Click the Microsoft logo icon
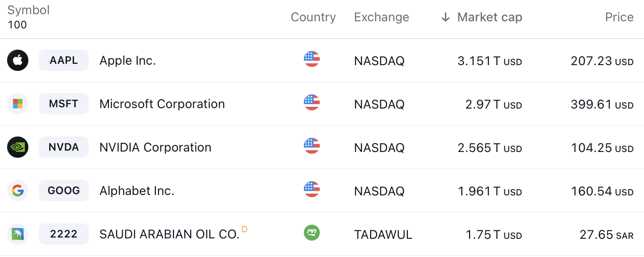Screen dimensions: 644x257 tap(18, 104)
